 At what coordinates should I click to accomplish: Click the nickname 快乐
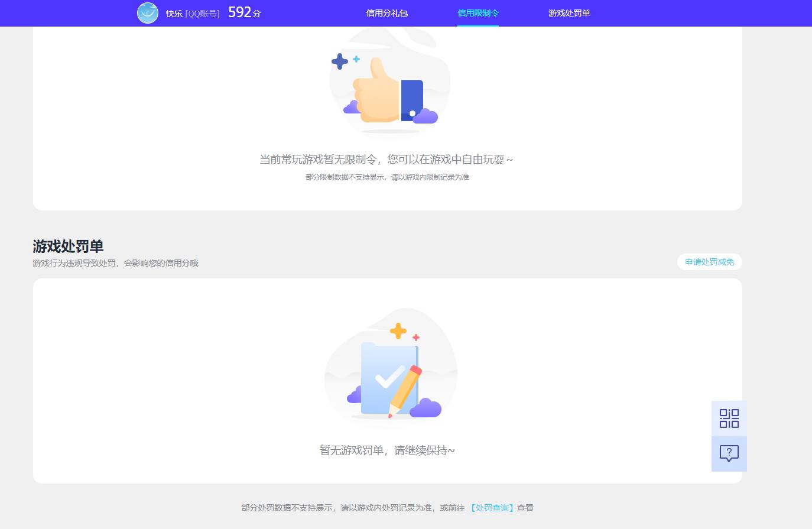click(174, 14)
